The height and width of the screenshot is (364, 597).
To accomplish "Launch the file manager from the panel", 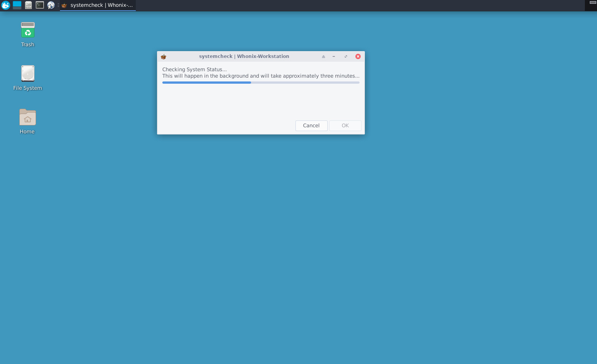I will tap(28, 5).
